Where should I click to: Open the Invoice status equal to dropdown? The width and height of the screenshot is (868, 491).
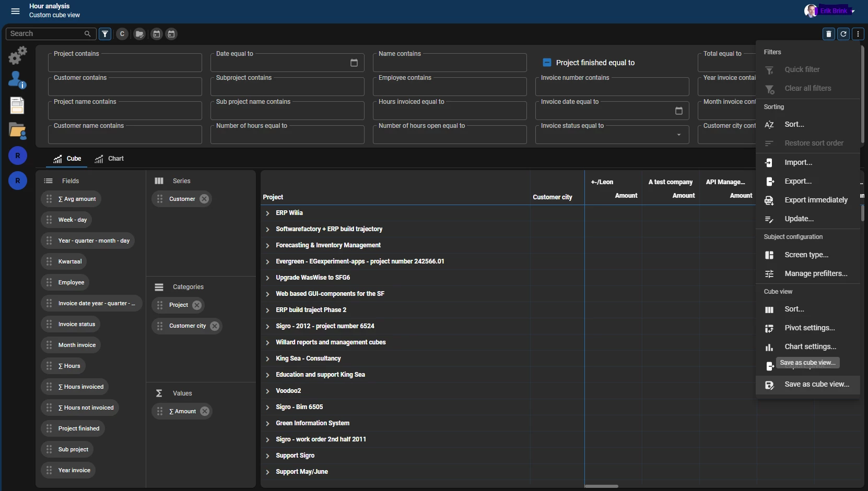pyautogui.click(x=678, y=135)
